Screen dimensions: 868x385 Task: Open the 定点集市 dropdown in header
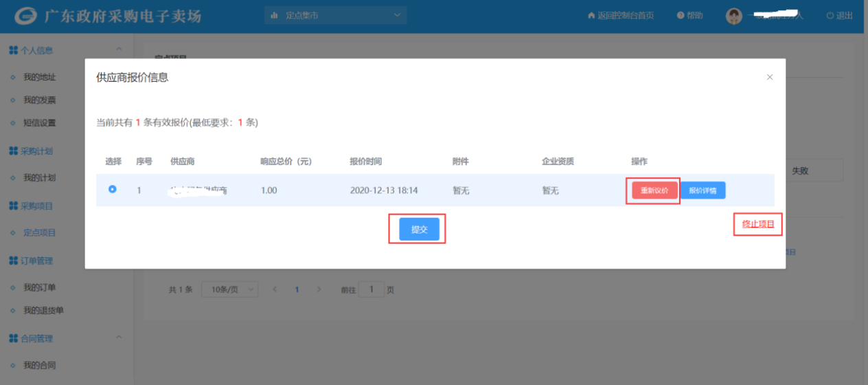tap(335, 15)
